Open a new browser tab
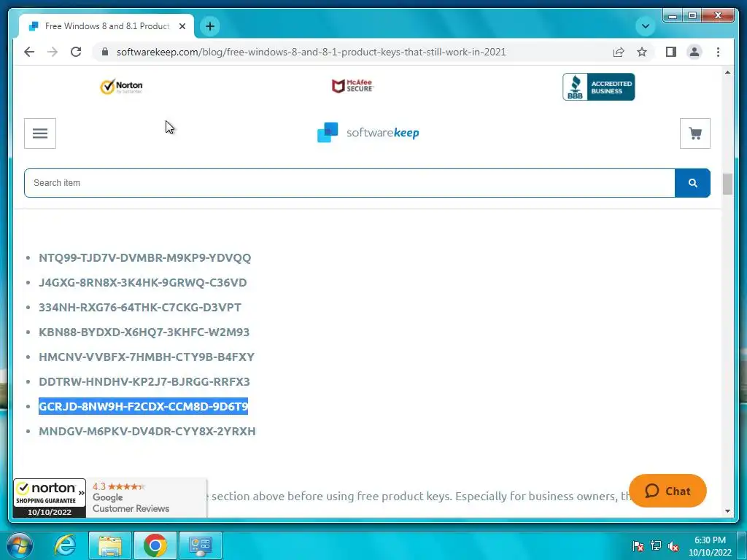The height and width of the screenshot is (560, 747). tap(210, 26)
